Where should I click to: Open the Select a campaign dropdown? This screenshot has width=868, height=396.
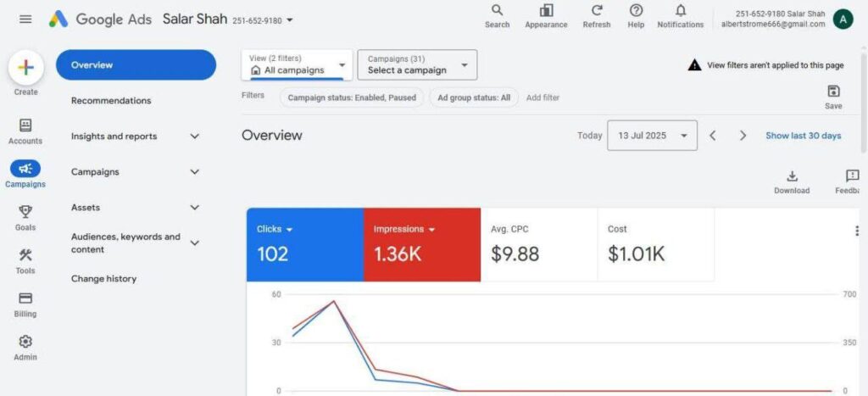click(417, 65)
